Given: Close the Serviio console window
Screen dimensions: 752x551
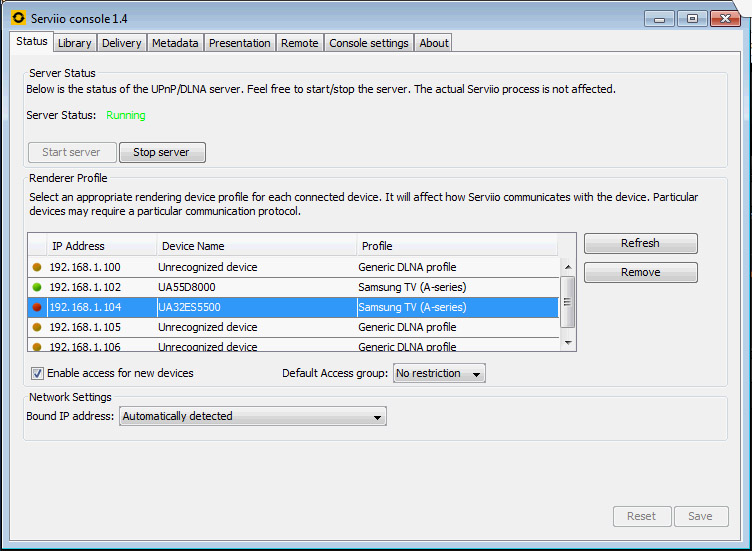Looking at the screenshot, I should [725, 19].
